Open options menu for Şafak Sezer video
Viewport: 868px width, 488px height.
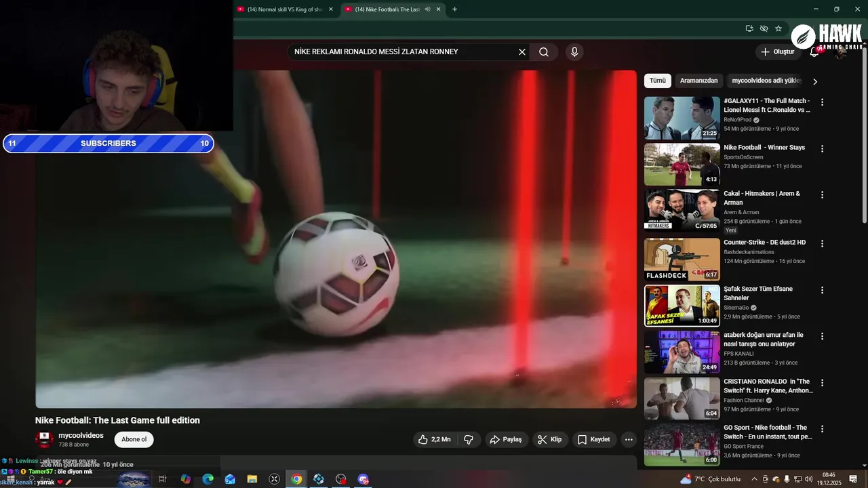tap(823, 290)
